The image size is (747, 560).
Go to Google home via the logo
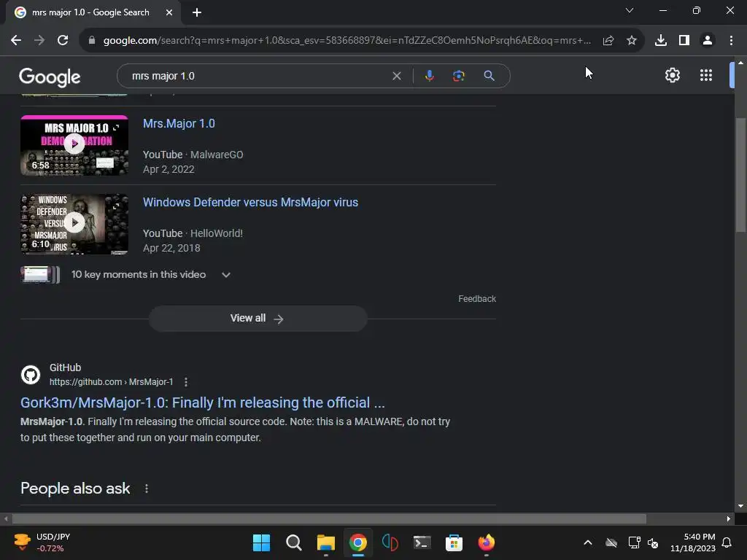(x=50, y=77)
